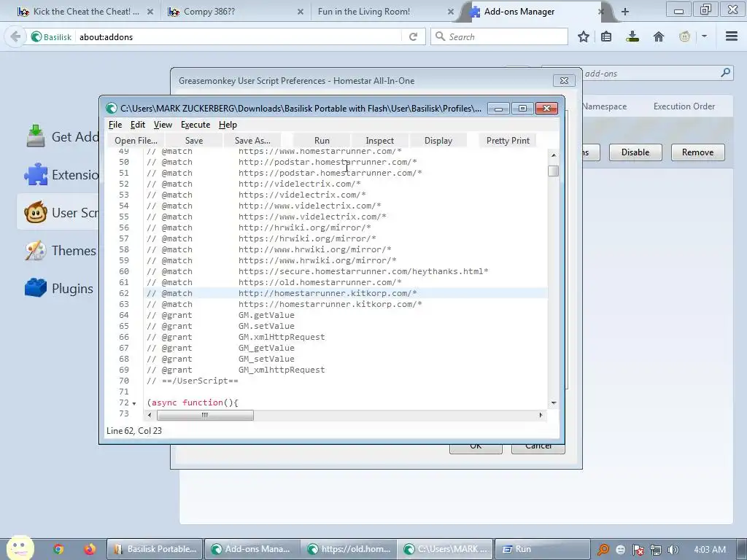Close the Compy 386 tab

tap(300, 12)
